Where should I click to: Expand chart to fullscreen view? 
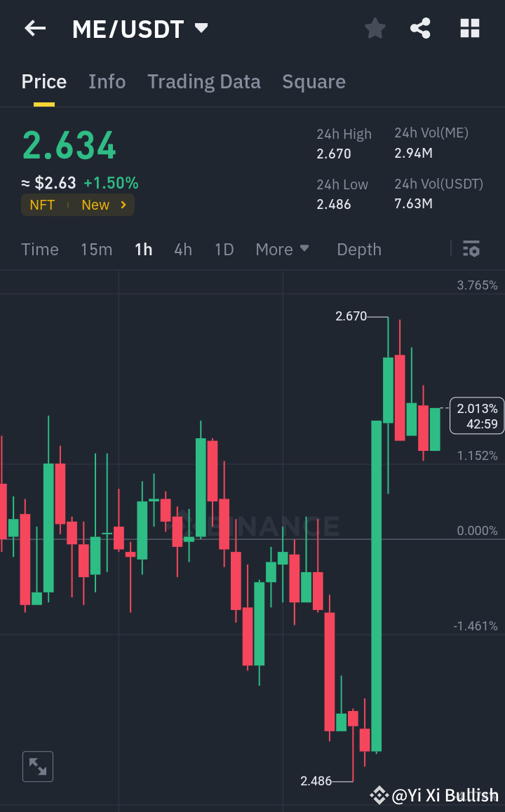(37, 766)
